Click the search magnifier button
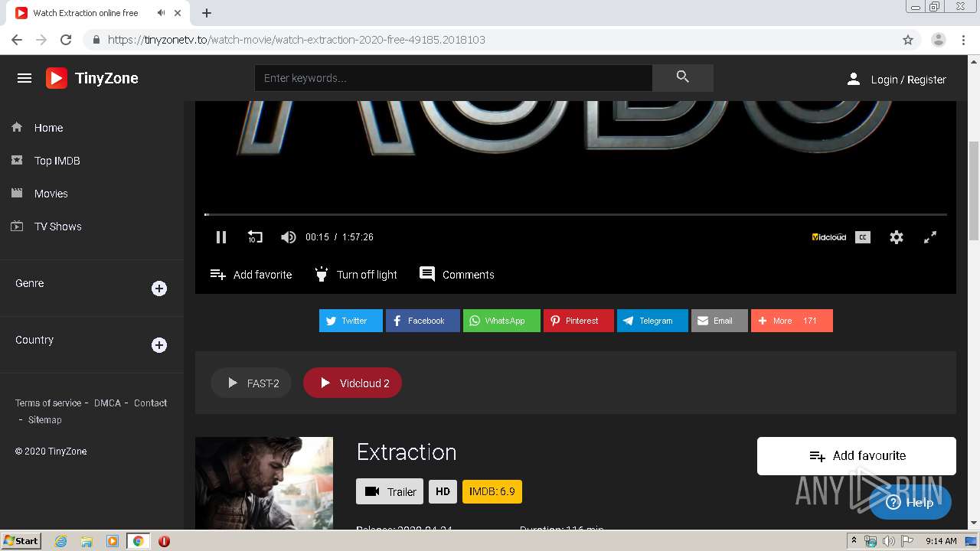Viewport: 980px width, 551px height. [x=683, y=77]
